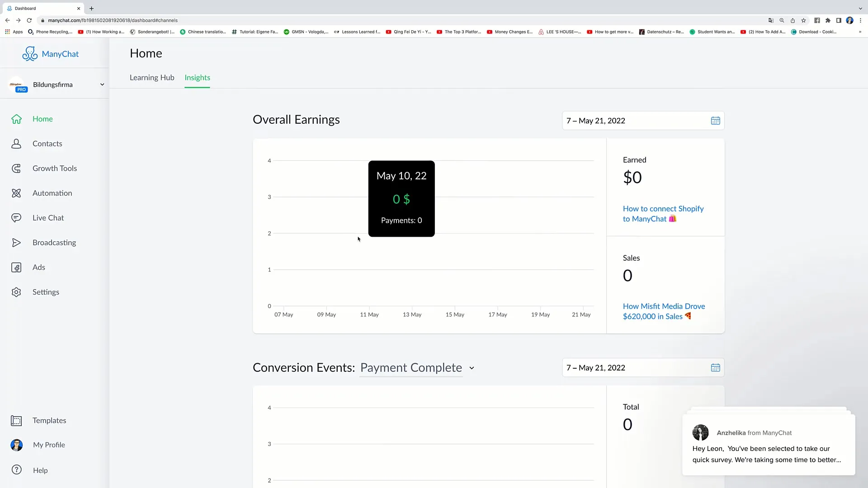Viewport: 868px width, 488px height.
Task: Click the Ads sidebar icon
Action: pyautogui.click(x=16, y=266)
